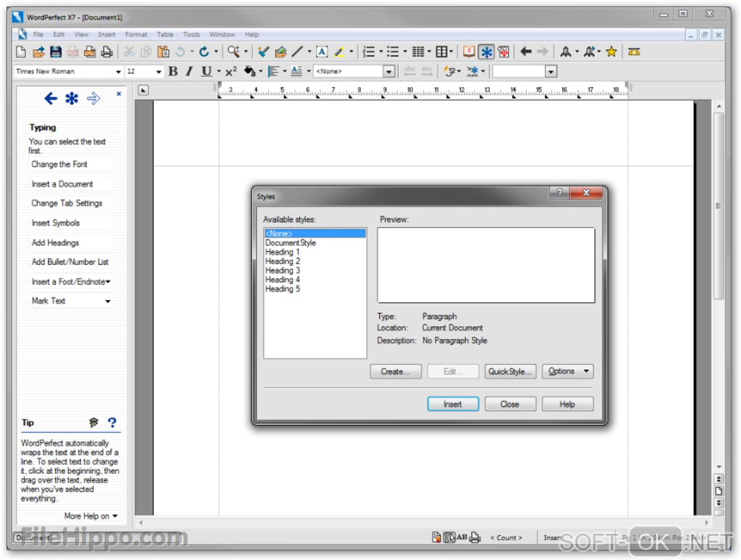Click the Paste clipboard icon
This screenshot has width=741, height=560.
tap(163, 52)
